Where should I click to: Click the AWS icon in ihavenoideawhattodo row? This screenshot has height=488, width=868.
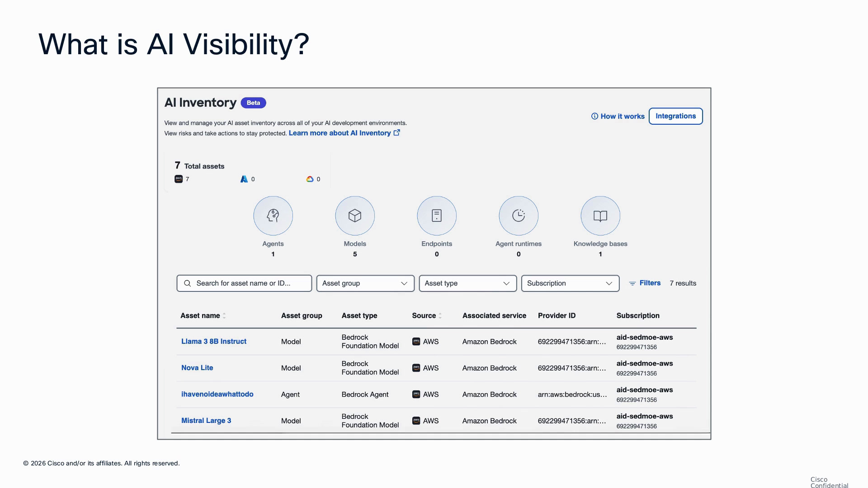click(416, 394)
